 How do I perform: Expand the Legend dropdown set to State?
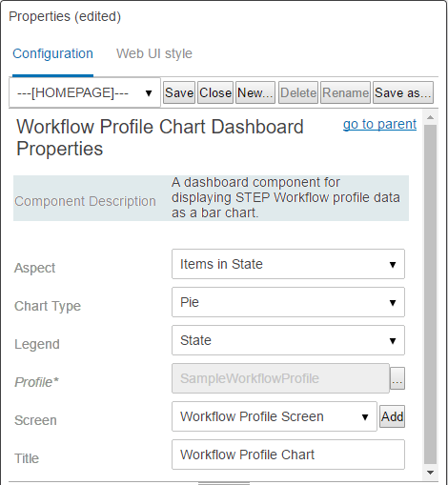[x=288, y=340]
